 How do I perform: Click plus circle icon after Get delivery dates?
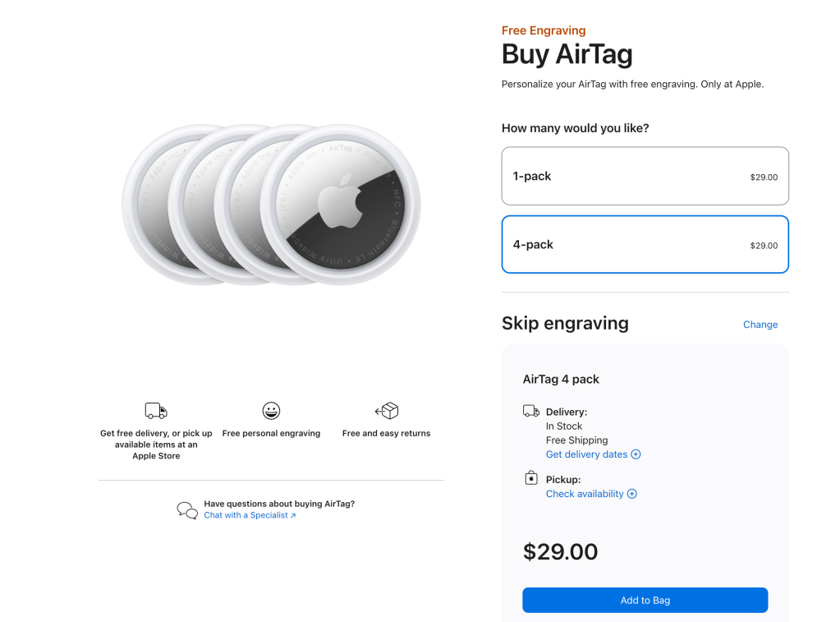(636, 454)
